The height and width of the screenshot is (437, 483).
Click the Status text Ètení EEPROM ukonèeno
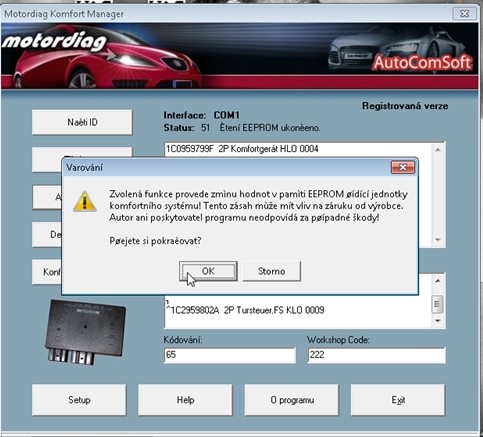coord(270,128)
